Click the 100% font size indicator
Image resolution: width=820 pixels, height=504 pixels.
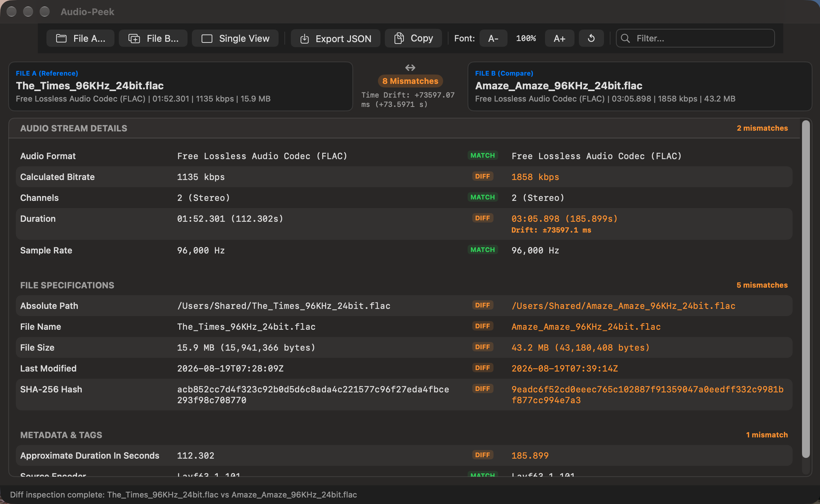(x=526, y=38)
